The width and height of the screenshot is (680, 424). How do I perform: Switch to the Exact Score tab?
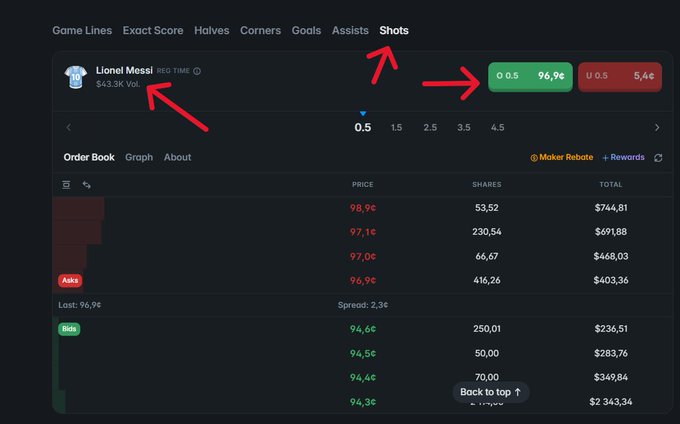153,30
